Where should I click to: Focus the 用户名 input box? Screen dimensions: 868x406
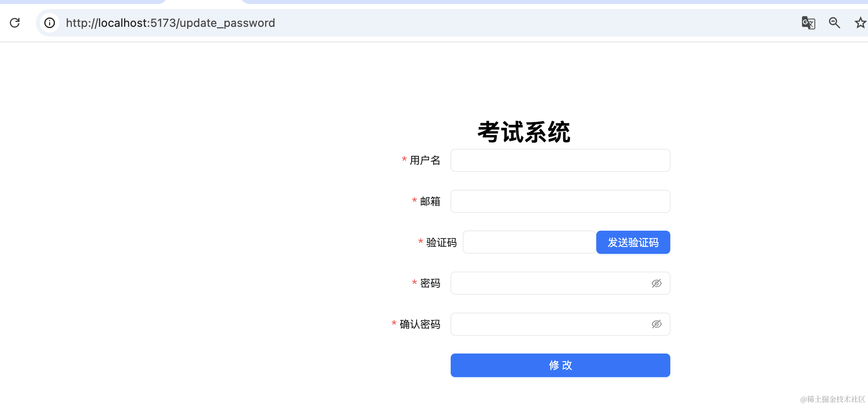click(560, 160)
